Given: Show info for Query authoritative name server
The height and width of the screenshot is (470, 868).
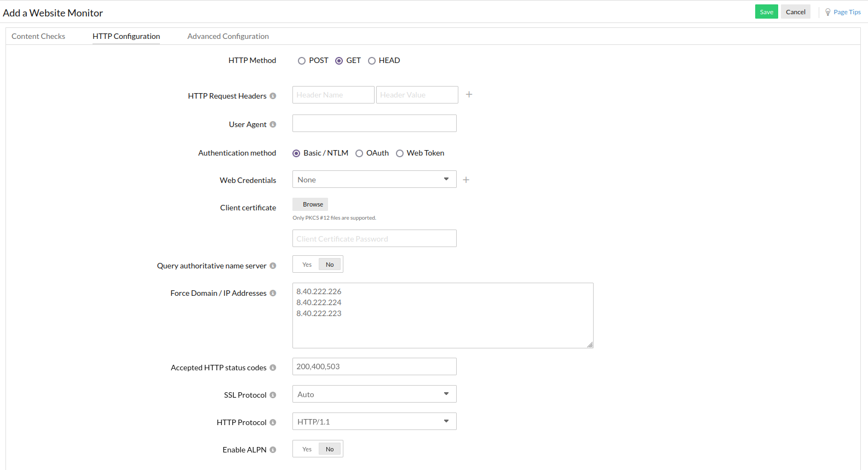Looking at the screenshot, I should 273,266.
